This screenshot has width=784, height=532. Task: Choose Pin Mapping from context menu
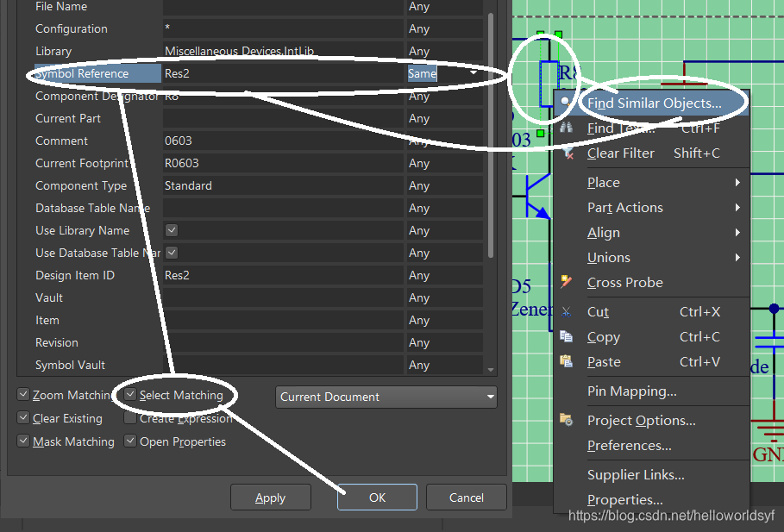tap(631, 391)
